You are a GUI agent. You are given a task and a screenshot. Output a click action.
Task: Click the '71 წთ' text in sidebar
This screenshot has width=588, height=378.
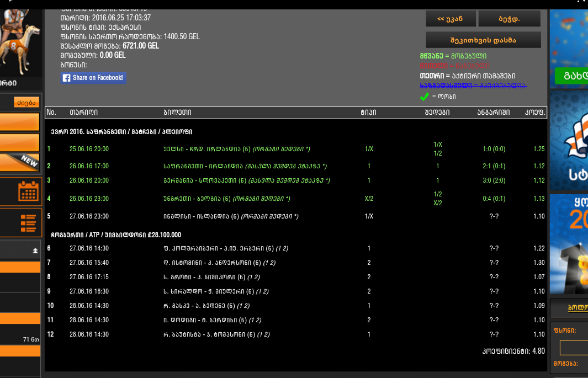click(31, 339)
